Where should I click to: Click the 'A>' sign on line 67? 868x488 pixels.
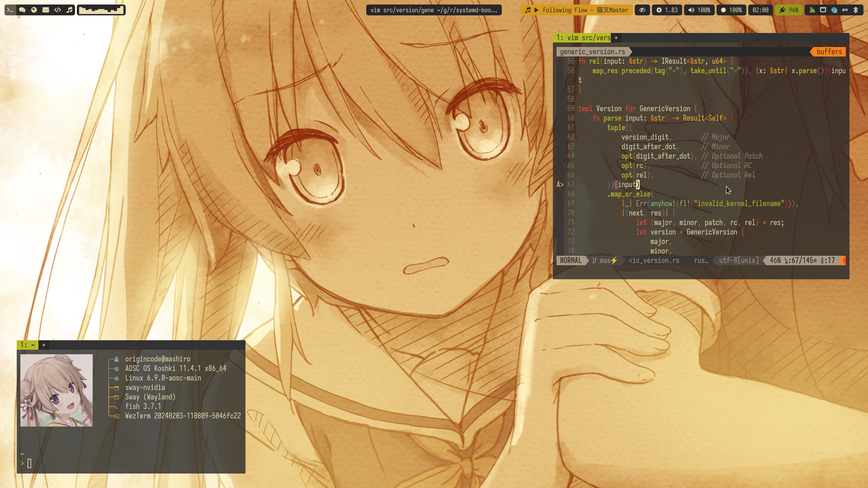coord(560,185)
